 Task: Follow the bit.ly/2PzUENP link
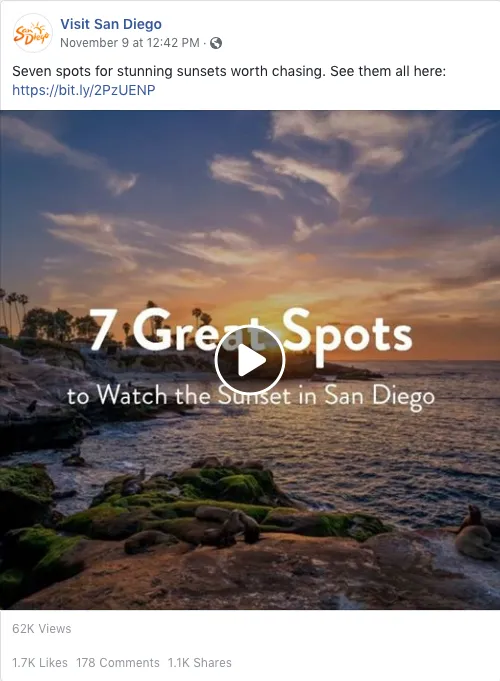(83, 90)
